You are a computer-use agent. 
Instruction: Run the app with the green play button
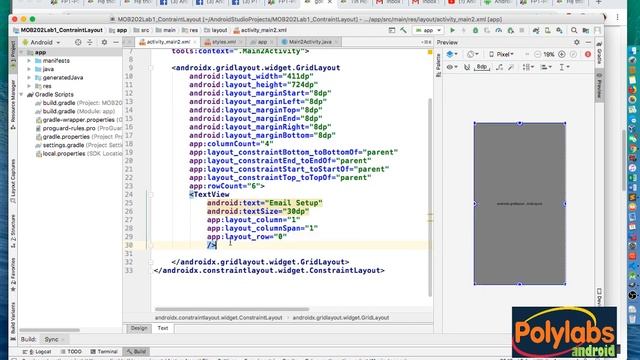(x=452, y=30)
